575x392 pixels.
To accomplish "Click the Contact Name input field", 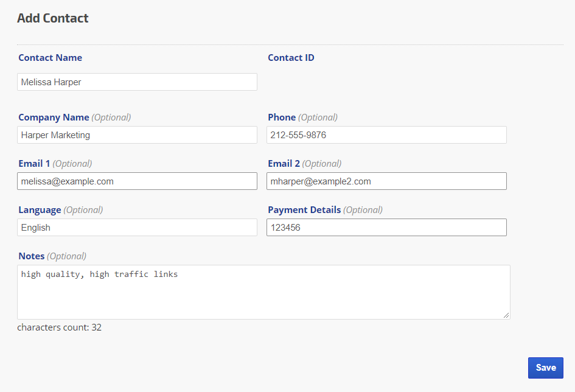I will pos(137,82).
